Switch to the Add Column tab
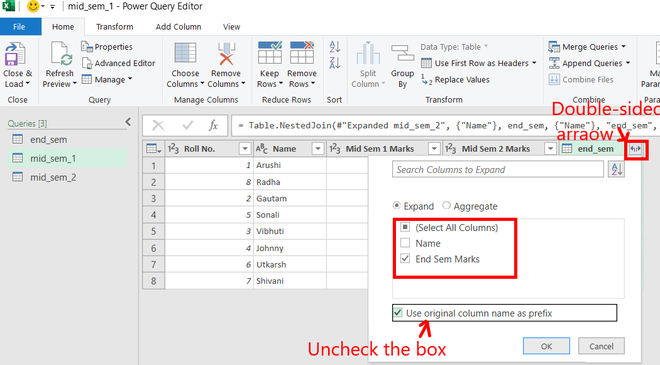The width and height of the screenshot is (660, 365). pos(178,27)
